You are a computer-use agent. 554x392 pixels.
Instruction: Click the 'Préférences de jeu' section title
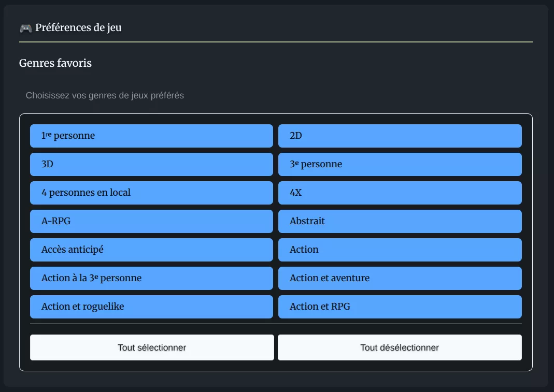pos(78,28)
